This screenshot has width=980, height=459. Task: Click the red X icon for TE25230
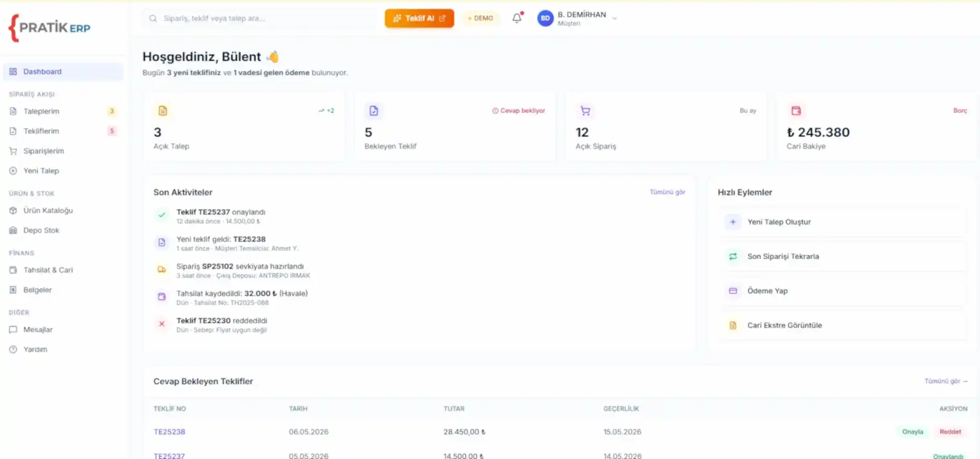162,324
